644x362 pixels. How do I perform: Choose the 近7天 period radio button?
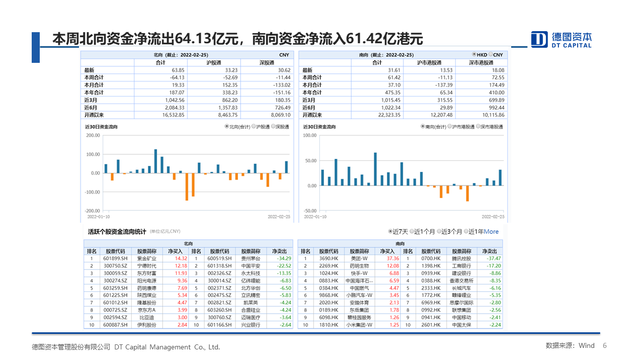(x=390, y=232)
